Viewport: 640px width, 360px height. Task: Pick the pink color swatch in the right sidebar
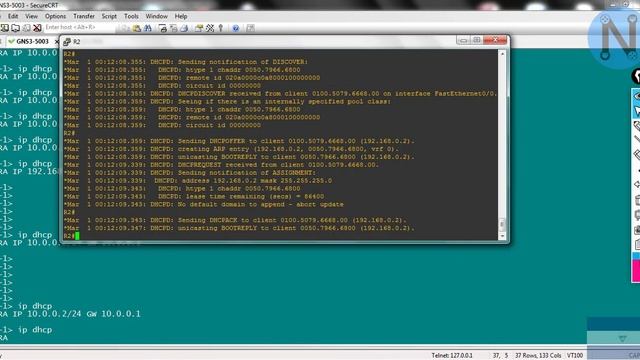pos(636,271)
